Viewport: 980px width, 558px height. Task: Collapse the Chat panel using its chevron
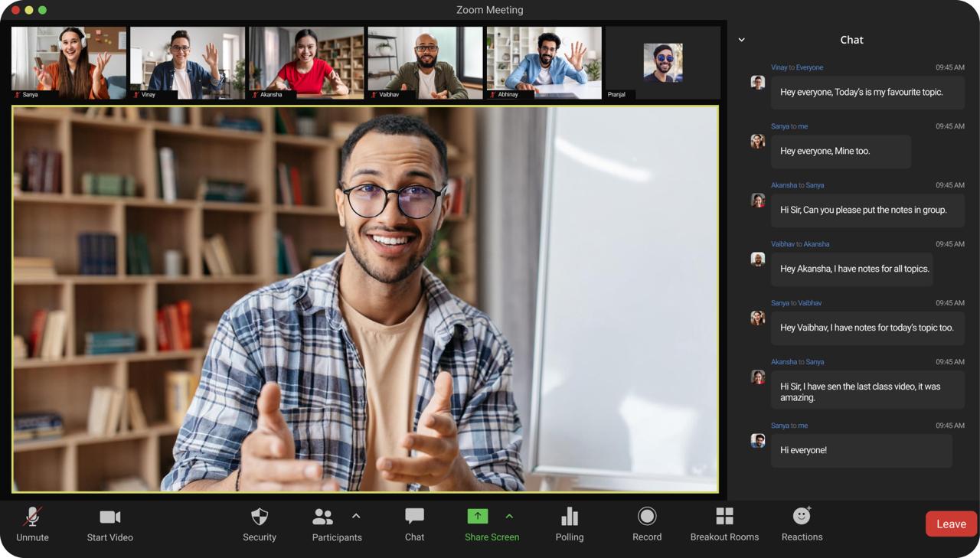(741, 40)
